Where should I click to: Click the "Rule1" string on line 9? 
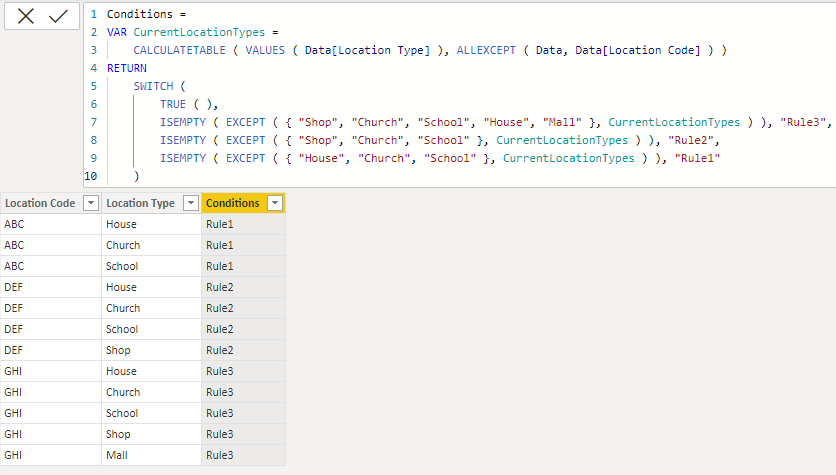pyautogui.click(x=697, y=158)
